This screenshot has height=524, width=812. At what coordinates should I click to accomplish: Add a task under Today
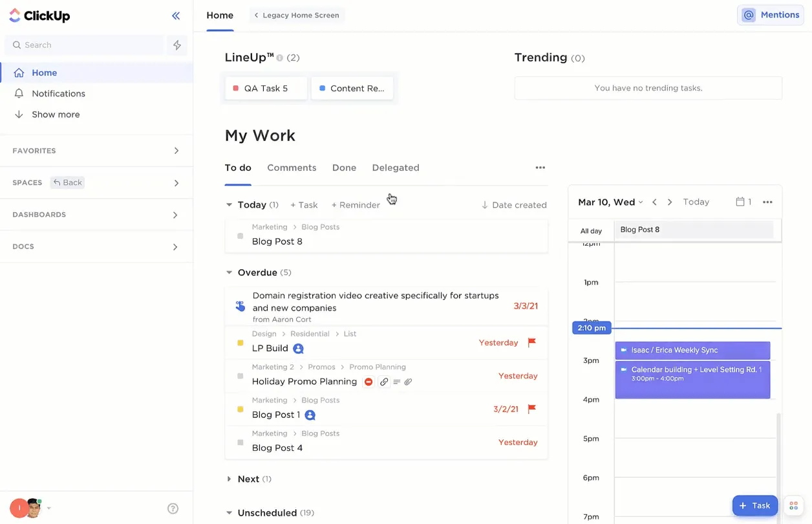click(x=304, y=205)
